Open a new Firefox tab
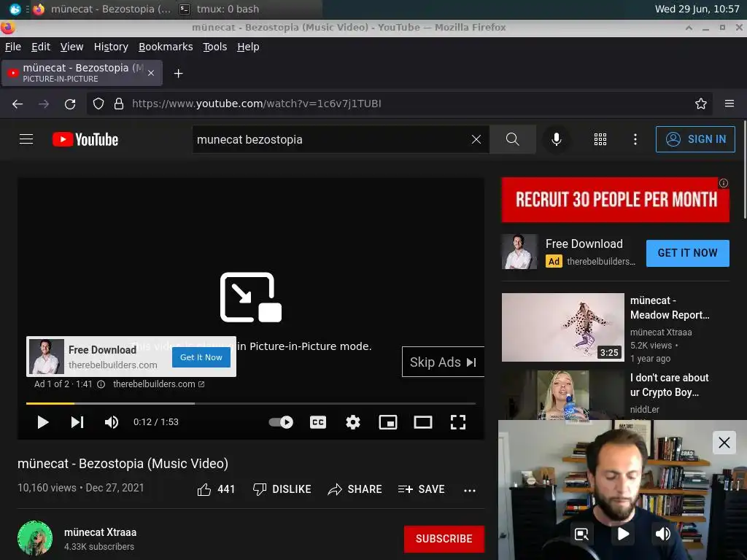This screenshot has width=747, height=560. (178, 74)
